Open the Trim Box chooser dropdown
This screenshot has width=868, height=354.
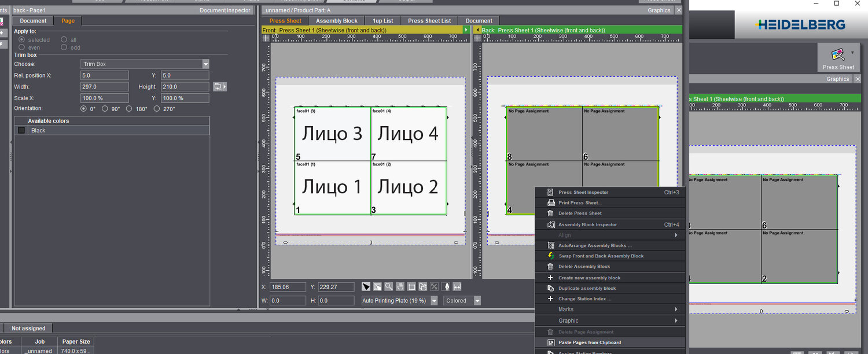(x=205, y=64)
